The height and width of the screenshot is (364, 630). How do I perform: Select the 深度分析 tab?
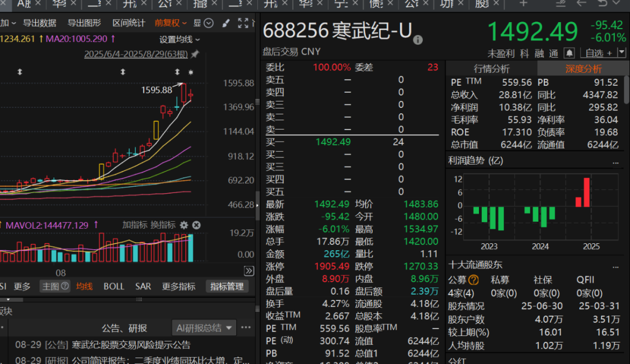583,68
